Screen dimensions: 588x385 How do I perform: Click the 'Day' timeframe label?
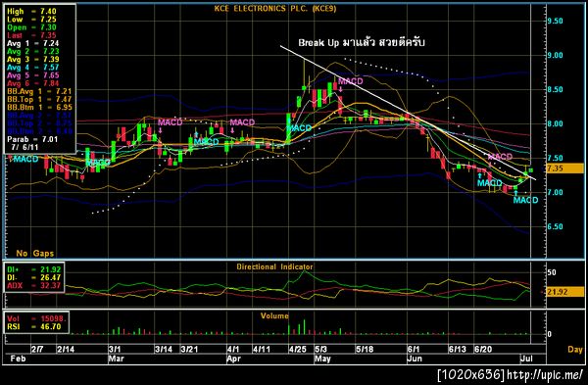(575, 350)
